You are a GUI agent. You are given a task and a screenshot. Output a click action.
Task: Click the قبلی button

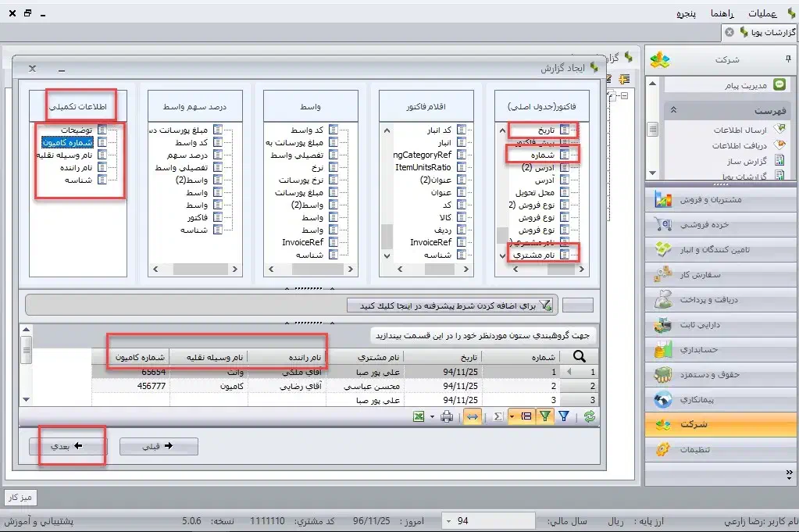click(x=159, y=446)
